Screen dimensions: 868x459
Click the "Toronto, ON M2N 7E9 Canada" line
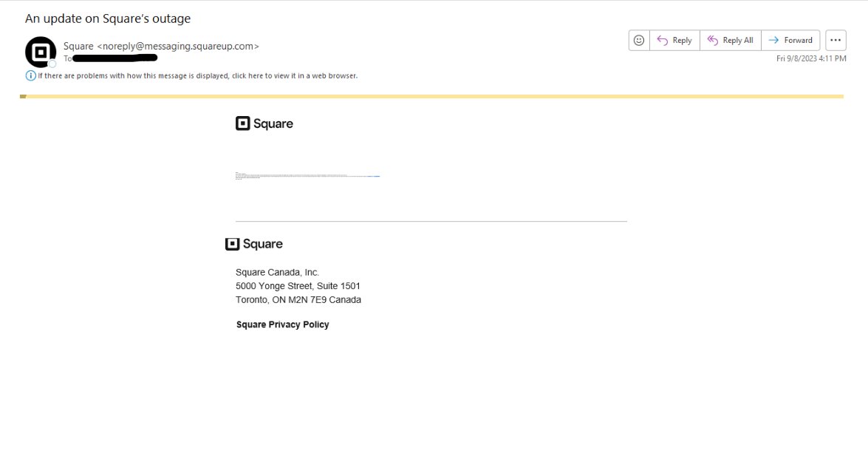(x=298, y=300)
